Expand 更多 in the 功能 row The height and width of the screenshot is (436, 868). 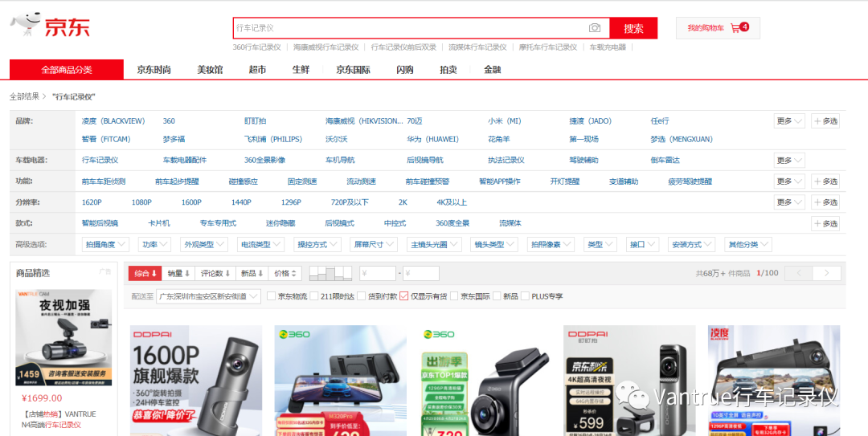tap(789, 181)
